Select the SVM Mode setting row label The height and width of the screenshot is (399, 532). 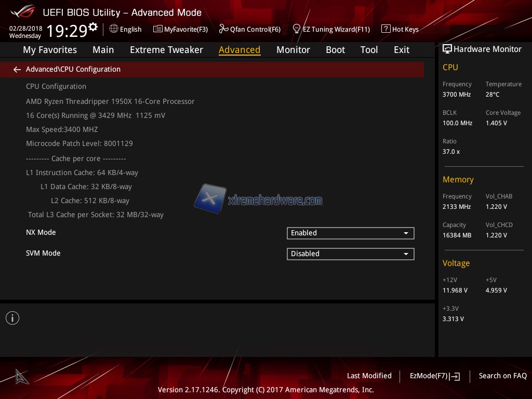point(43,253)
